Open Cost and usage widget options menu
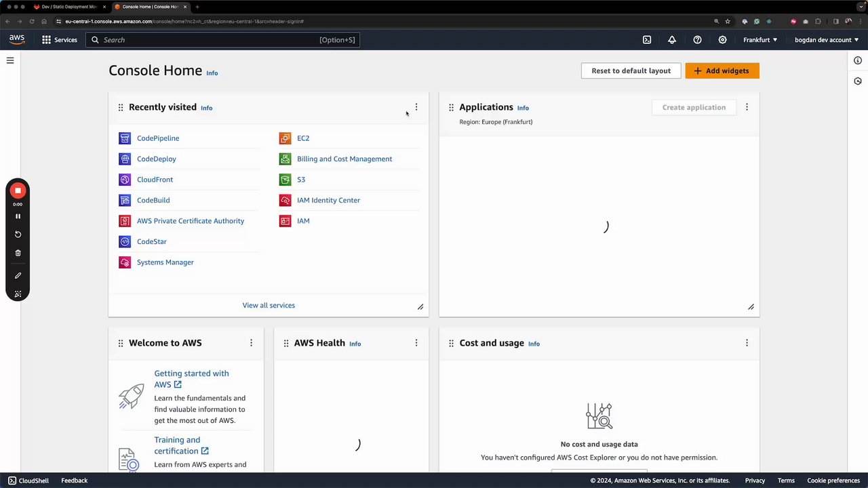The image size is (868, 488). 747,343
